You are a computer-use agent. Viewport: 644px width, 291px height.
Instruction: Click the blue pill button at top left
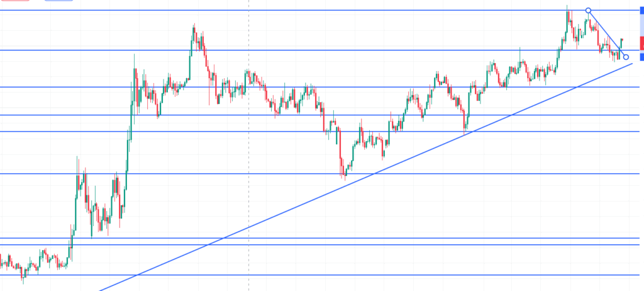tap(58, 1)
